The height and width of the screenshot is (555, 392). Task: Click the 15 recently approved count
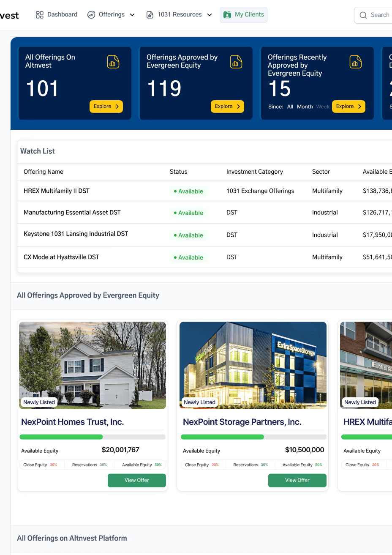[280, 89]
